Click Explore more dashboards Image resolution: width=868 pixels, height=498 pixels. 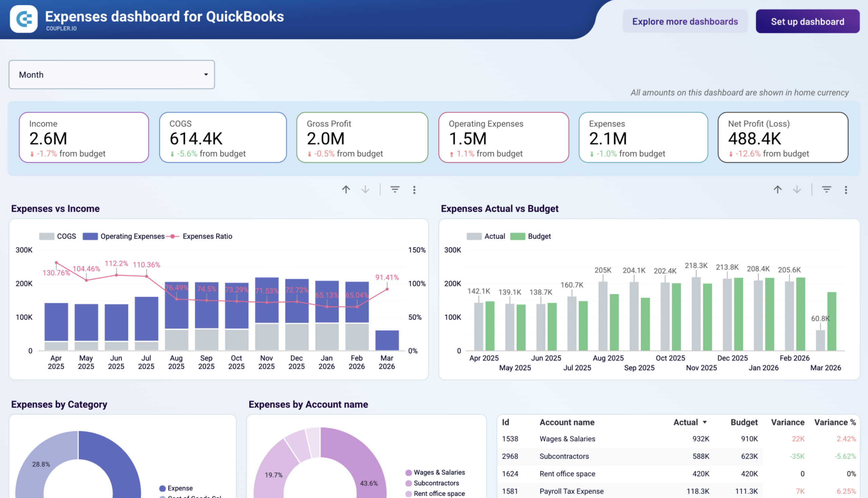685,21
